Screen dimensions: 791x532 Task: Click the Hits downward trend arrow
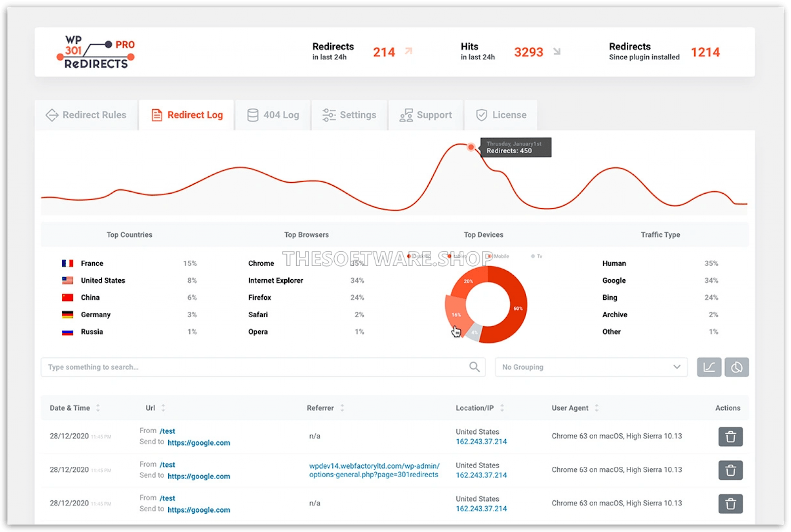(x=557, y=52)
